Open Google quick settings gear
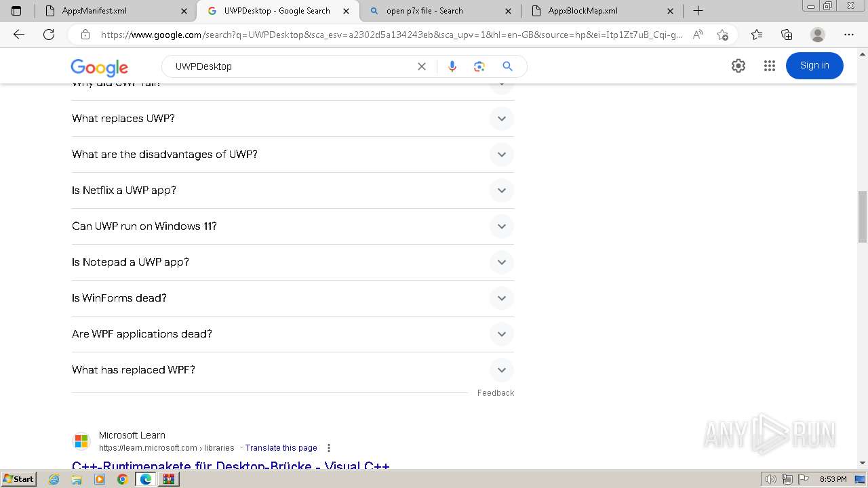Screen dimensions: 868x488 pyautogui.click(x=738, y=66)
